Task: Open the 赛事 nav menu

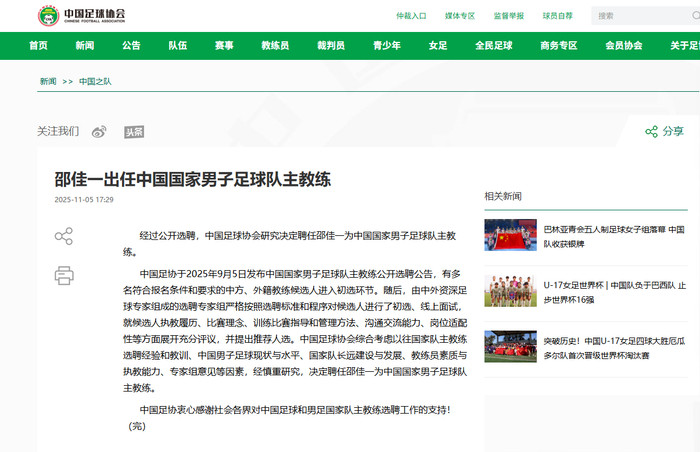Action: (224, 46)
